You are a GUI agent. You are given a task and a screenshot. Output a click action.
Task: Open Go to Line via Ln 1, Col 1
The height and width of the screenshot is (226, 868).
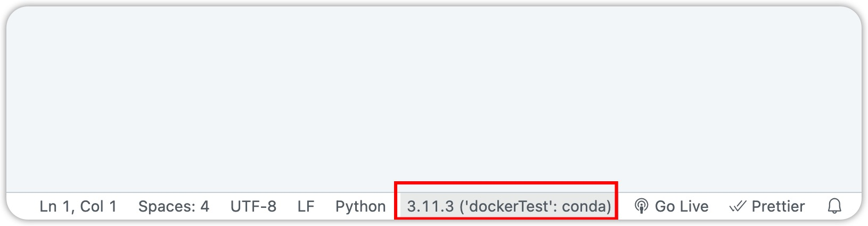tap(78, 206)
